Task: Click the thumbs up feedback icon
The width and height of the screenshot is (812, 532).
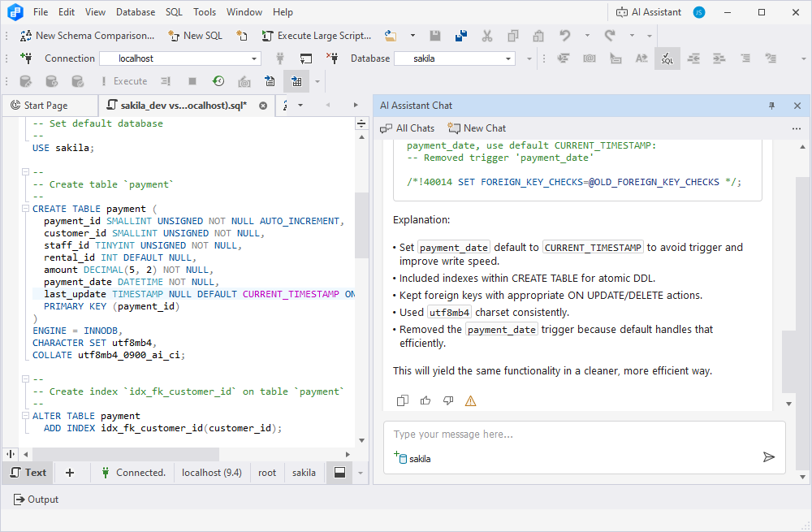Action: pyautogui.click(x=425, y=400)
